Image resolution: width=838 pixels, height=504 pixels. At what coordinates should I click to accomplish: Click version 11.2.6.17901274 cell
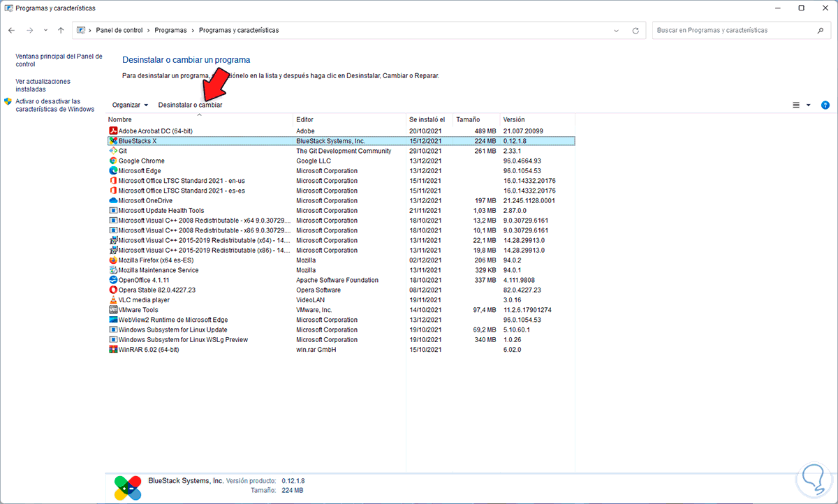pos(527,310)
